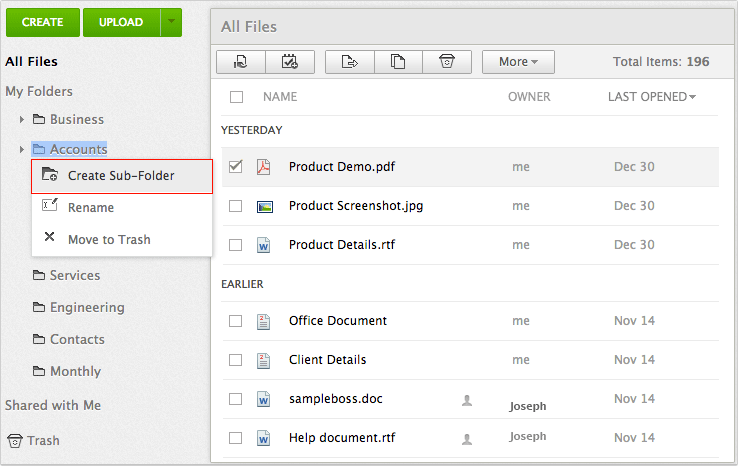The image size is (738, 466).
Task: Open the More dropdown menu
Action: click(x=518, y=62)
